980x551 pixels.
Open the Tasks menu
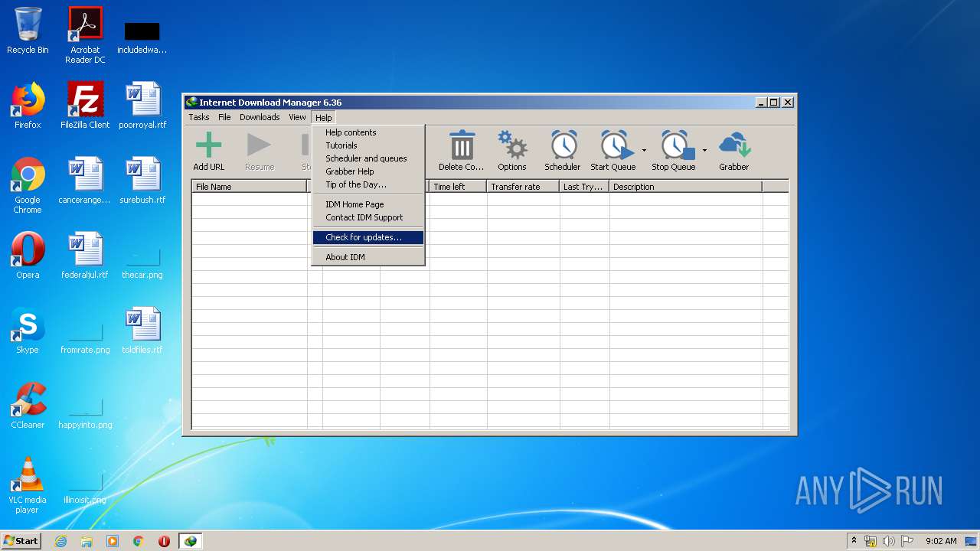(x=199, y=117)
